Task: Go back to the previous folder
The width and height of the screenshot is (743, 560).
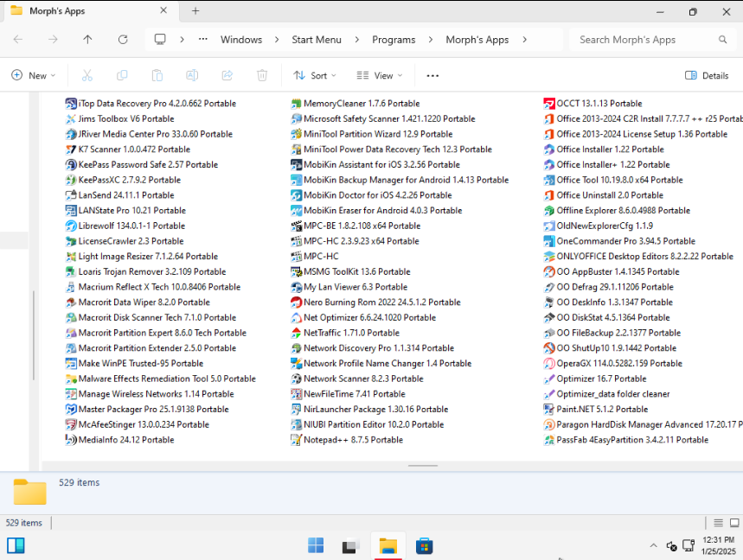Action: pyautogui.click(x=18, y=40)
